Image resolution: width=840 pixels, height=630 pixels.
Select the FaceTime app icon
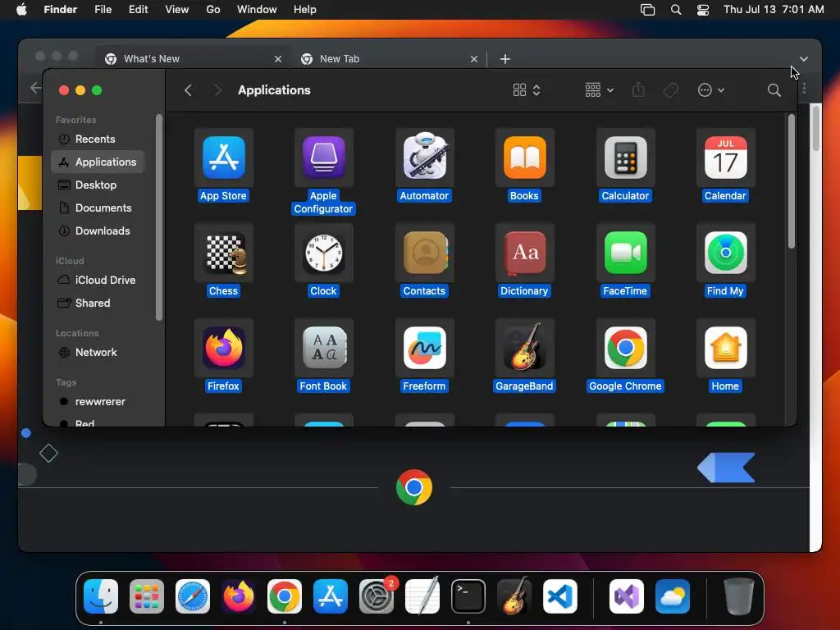point(625,253)
